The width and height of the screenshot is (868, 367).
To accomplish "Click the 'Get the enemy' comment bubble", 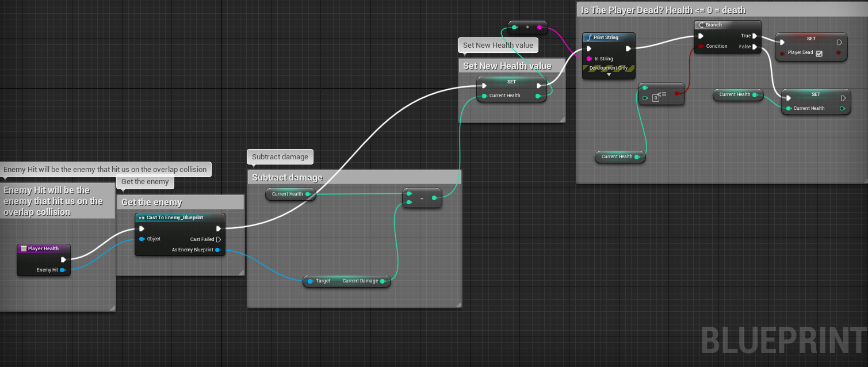I will click(145, 182).
